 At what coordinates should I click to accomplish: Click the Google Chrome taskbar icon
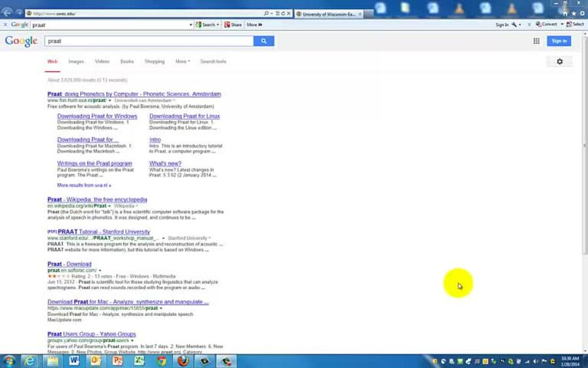coord(161,361)
